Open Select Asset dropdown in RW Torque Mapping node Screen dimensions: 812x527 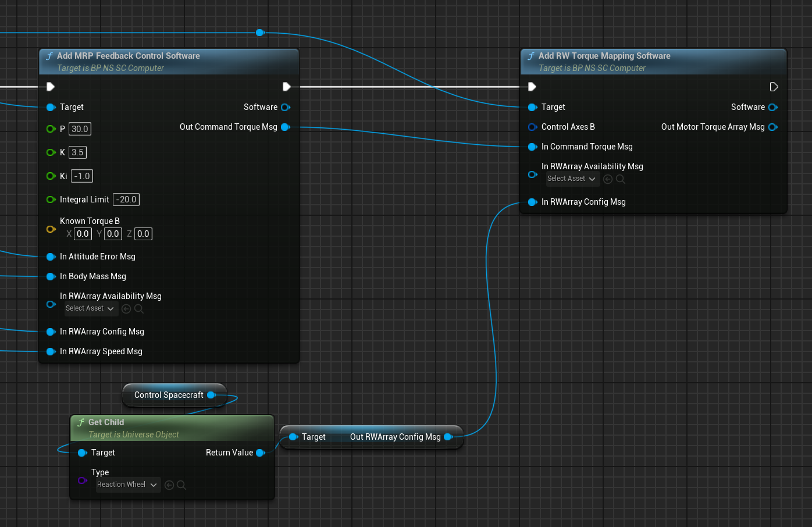pos(572,179)
